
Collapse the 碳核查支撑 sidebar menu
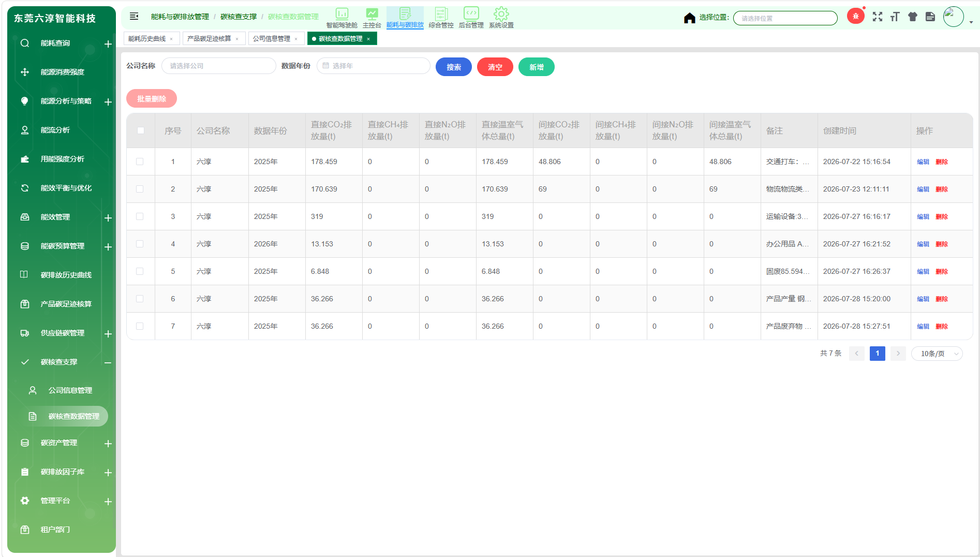point(108,362)
